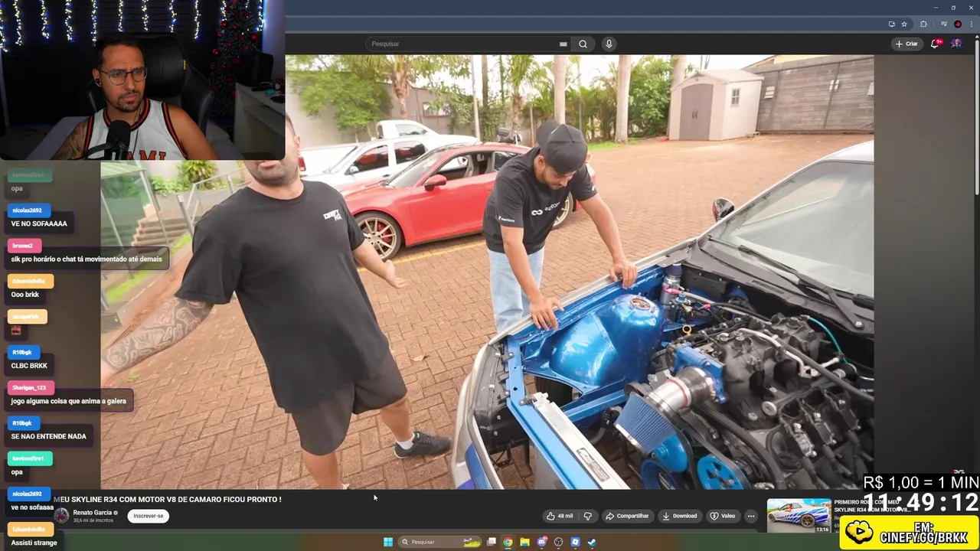Image resolution: width=980 pixels, height=551 pixels.
Task: Like the video with 48 mil likes
Action: coord(560,516)
